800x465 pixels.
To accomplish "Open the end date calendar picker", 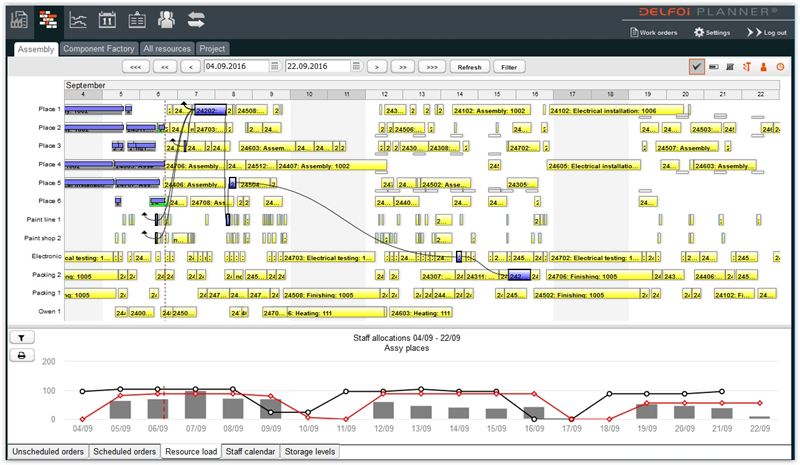I will tap(357, 67).
